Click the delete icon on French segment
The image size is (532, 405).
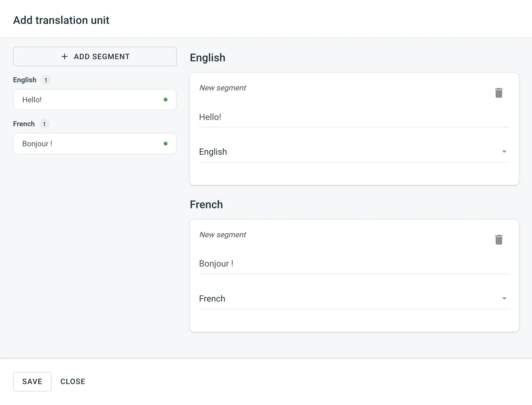[499, 239]
